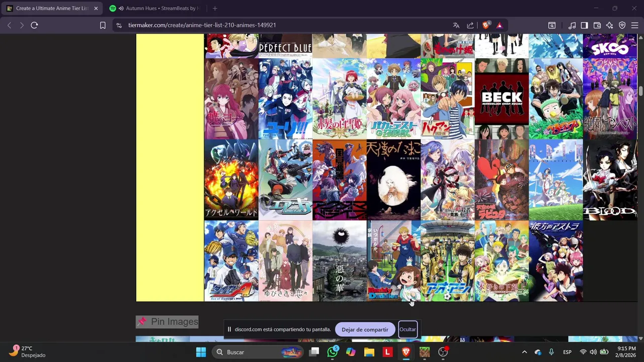Expand hidden system tray icons chevron
644x362 pixels.
(524, 352)
